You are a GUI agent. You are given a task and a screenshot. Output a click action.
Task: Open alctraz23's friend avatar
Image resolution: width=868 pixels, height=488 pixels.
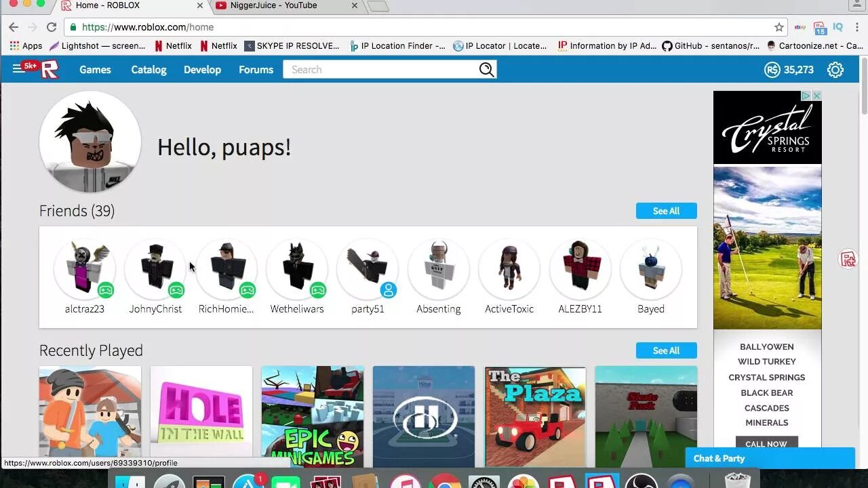point(85,269)
